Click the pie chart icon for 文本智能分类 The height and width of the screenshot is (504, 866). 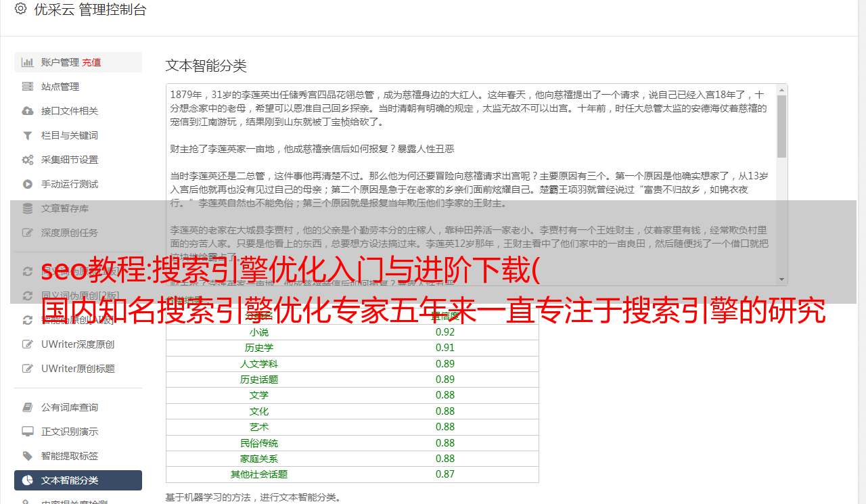pyautogui.click(x=28, y=480)
